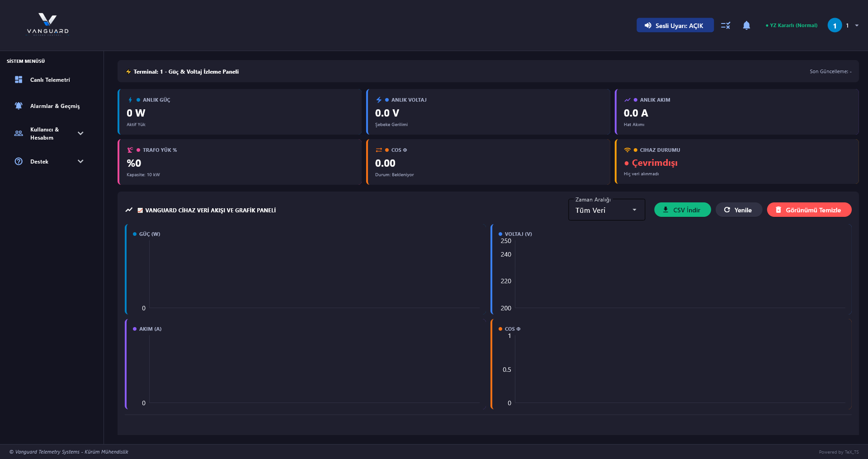This screenshot has width=868, height=459.
Task: Click the alarm bell icon beside Alarmlar
Action: tap(19, 106)
